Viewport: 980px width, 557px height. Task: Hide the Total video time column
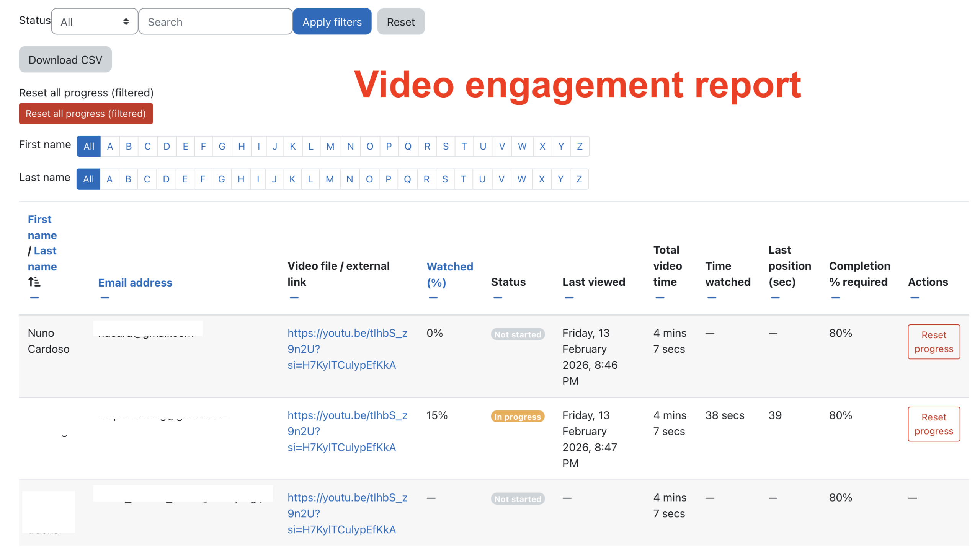[x=660, y=298]
